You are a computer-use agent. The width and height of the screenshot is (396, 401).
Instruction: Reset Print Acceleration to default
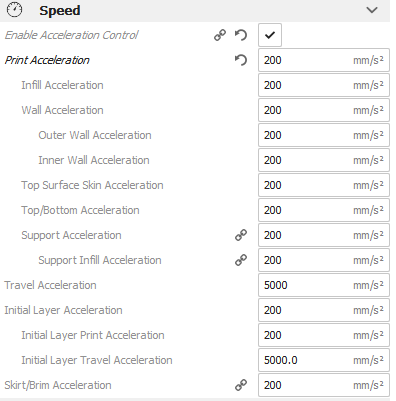[x=241, y=60]
